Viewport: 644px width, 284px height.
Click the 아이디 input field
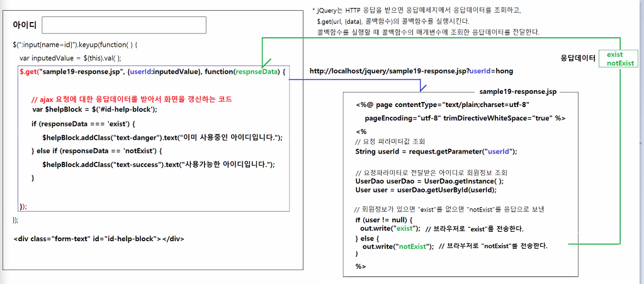[124, 25]
